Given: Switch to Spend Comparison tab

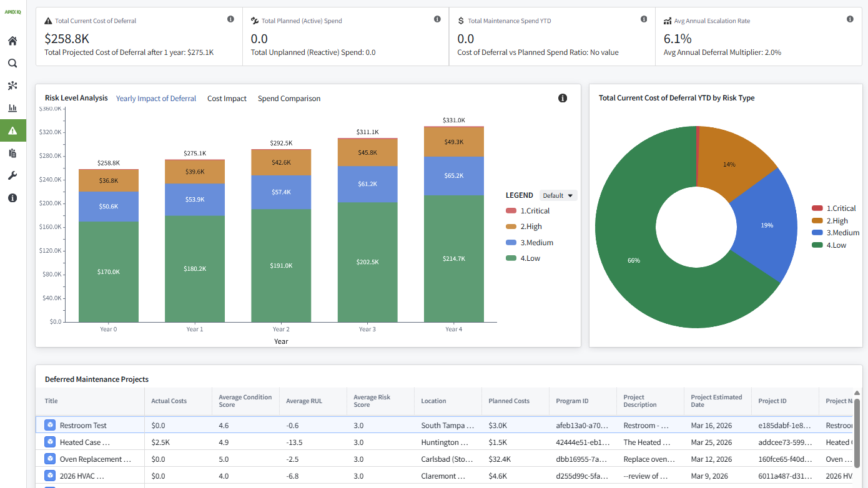Looking at the screenshot, I should pyautogui.click(x=289, y=99).
